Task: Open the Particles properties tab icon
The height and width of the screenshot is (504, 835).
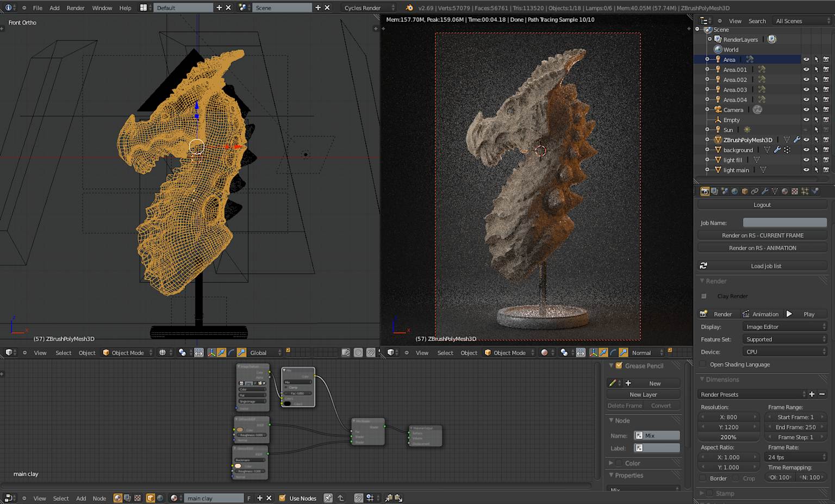Action: [805, 191]
